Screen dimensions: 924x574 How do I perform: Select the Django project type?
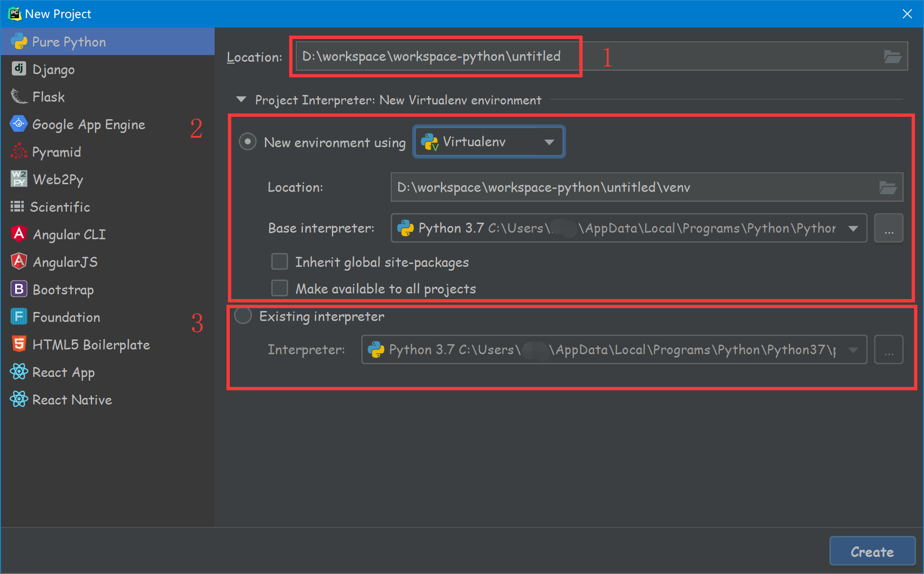pos(53,69)
